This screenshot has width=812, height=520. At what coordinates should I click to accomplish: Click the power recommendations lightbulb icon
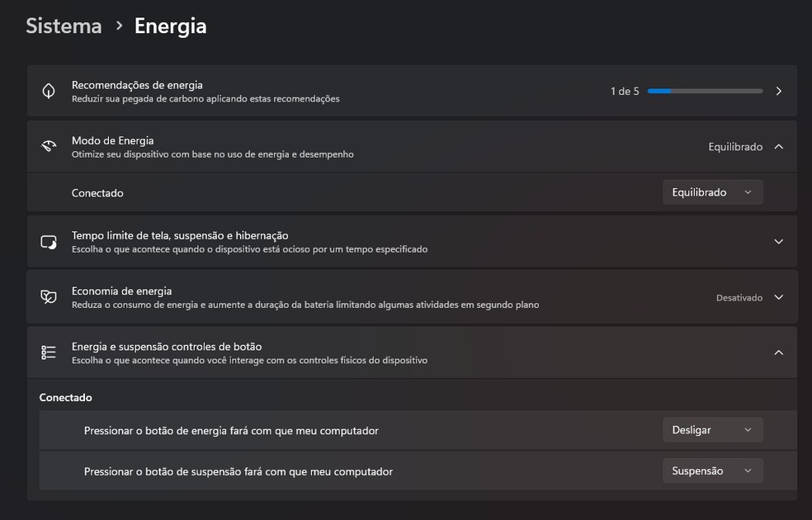coord(50,91)
